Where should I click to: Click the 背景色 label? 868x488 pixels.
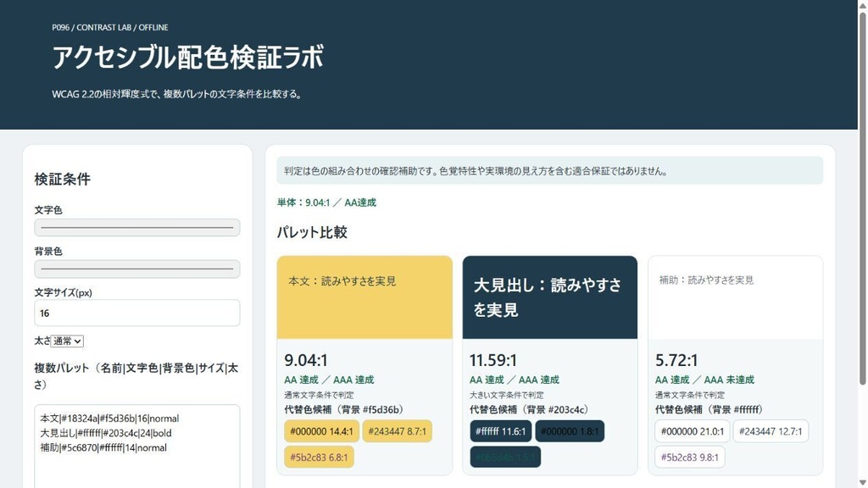click(48, 251)
